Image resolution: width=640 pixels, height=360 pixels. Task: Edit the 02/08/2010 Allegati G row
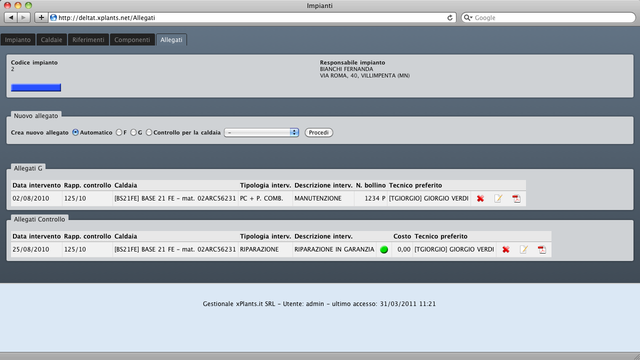click(x=498, y=198)
